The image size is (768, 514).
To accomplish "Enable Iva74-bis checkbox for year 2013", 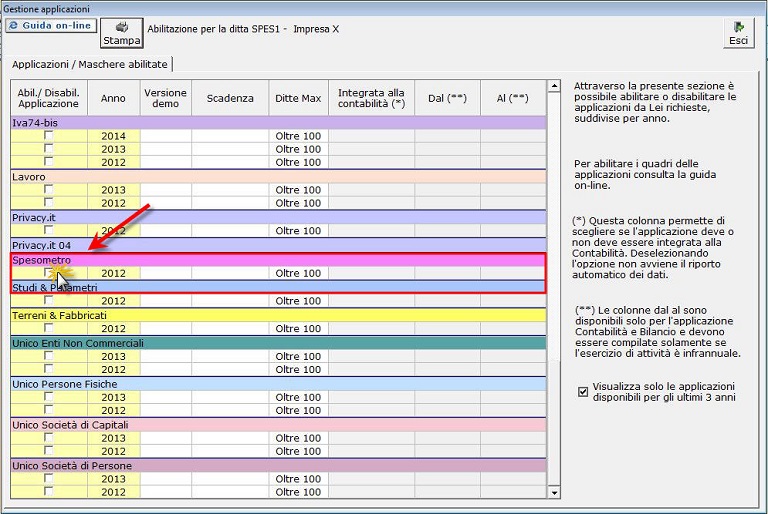I will coord(48,148).
